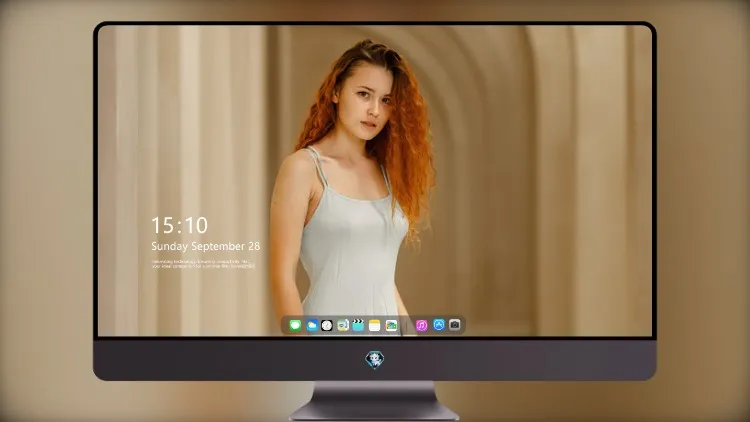Launch the Camera app from the dock
The width and height of the screenshot is (750, 422).
[x=454, y=325]
